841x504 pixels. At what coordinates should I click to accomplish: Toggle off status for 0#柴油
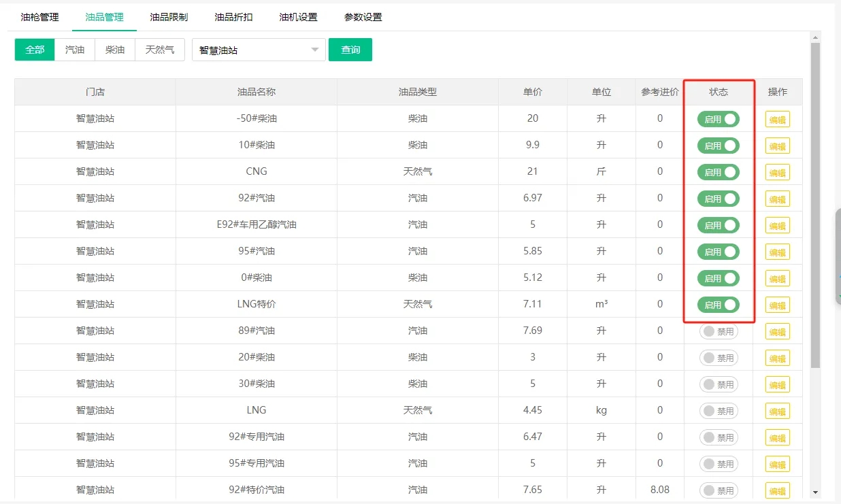click(718, 278)
